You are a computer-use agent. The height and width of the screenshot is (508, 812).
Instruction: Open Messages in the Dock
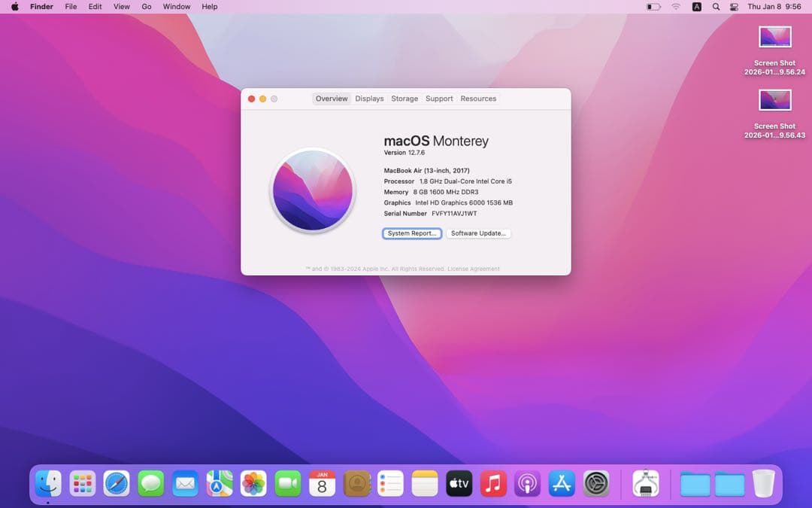[x=150, y=484]
